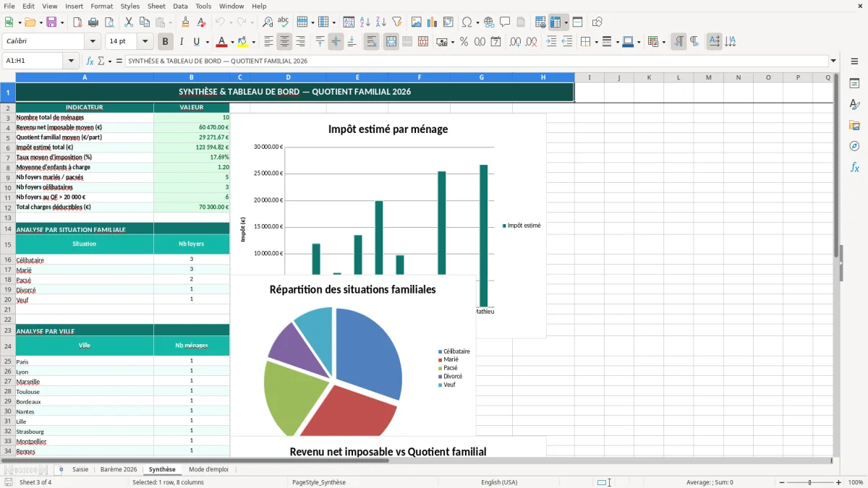Expand the Background Color dropdown arrow
This screenshot has height=488, width=868.
pos(253,42)
